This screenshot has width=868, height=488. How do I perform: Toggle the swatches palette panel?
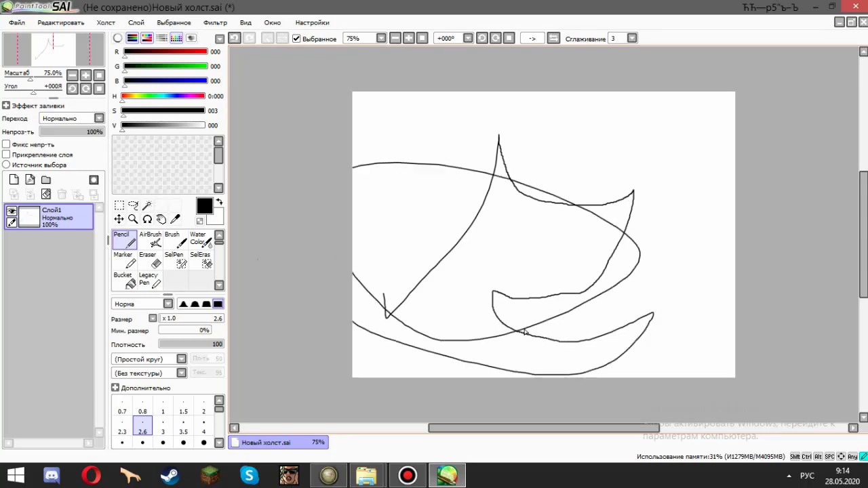tap(176, 38)
